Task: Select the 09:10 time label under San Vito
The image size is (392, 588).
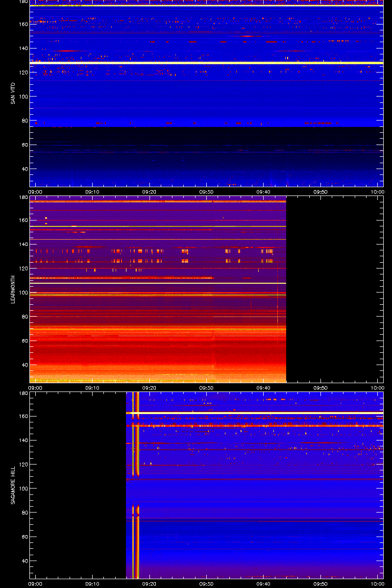Action: (92, 192)
